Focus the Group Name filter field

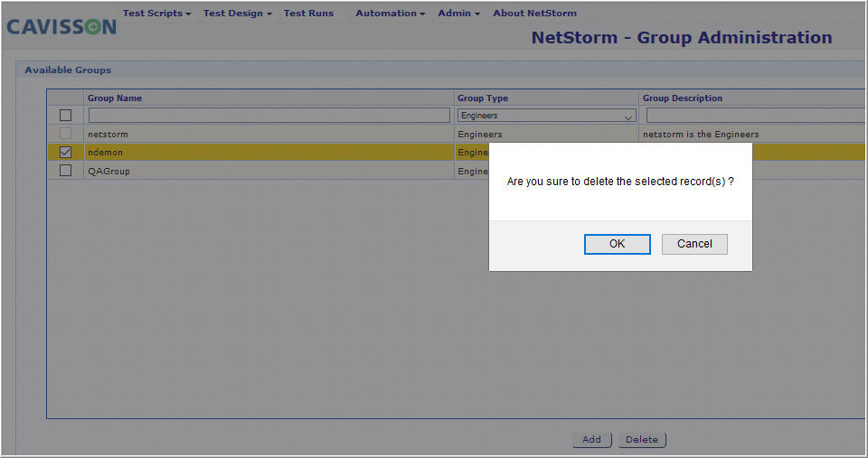click(x=269, y=115)
